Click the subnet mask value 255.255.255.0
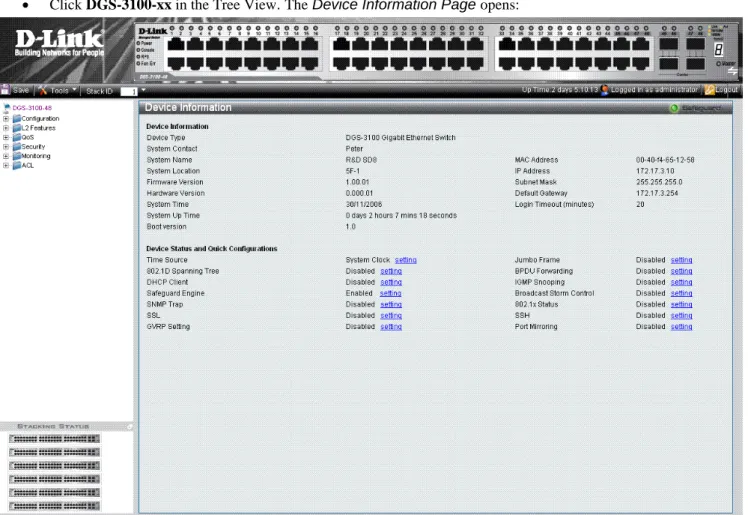Screen dimensions: 748x515 tap(659, 182)
